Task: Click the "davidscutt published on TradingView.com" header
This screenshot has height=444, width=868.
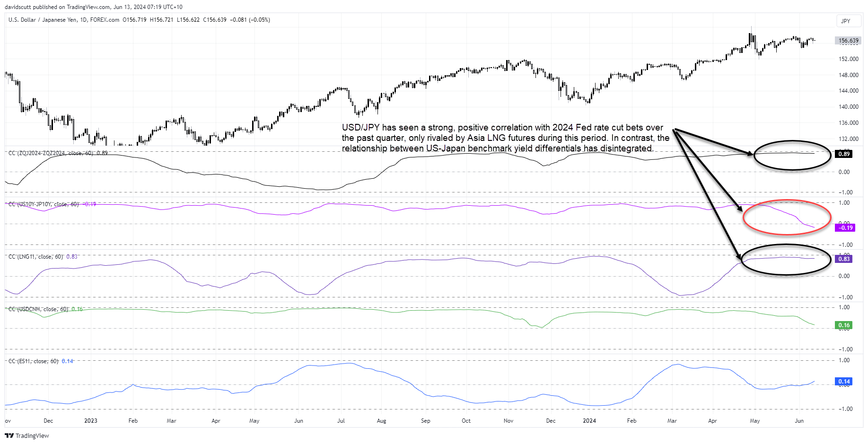Action: (x=94, y=7)
